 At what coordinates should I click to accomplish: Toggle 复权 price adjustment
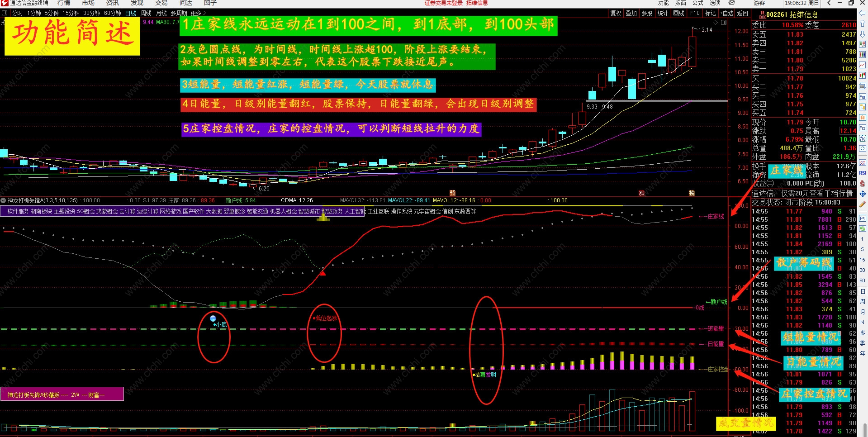click(x=616, y=13)
